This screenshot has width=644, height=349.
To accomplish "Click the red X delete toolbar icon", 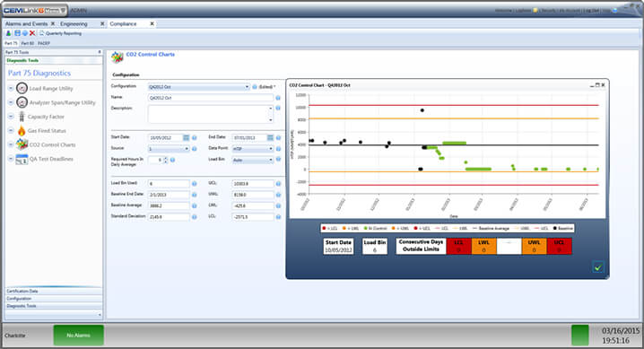I will [32, 33].
